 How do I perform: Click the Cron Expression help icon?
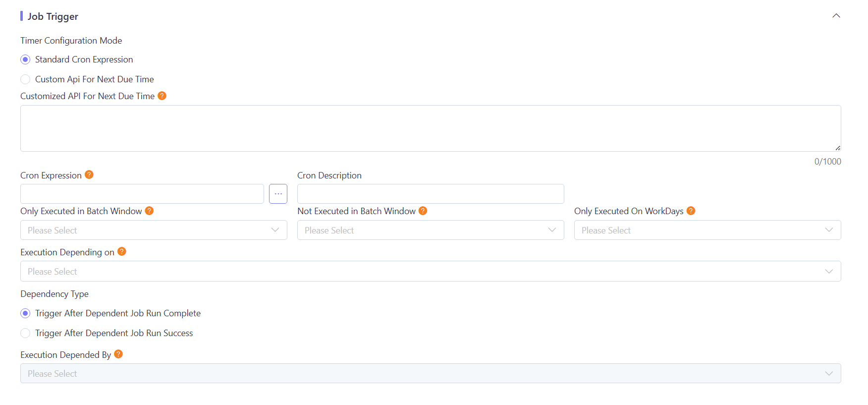89,174
